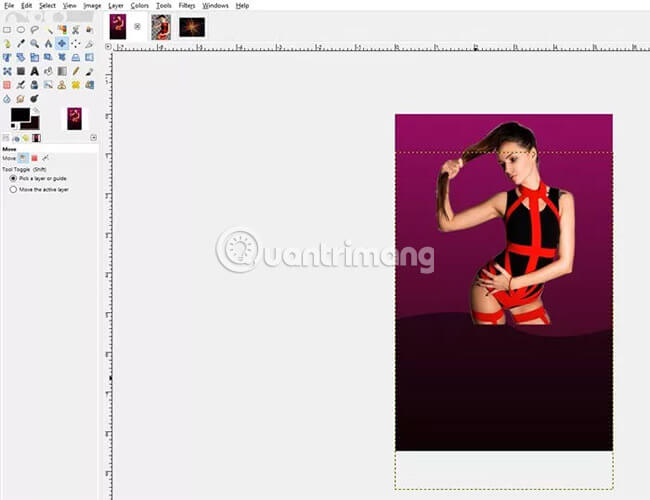Select the Foreground Select tool

pyautogui.click(x=89, y=30)
